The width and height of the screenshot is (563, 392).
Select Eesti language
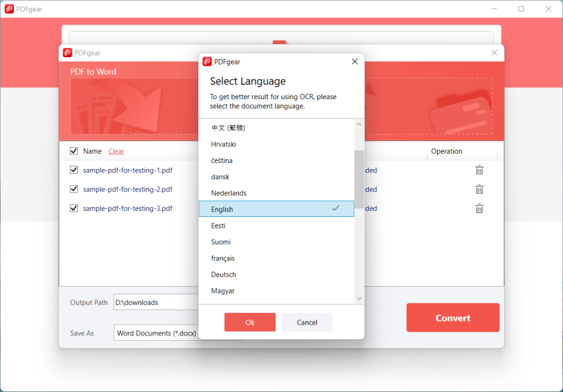coord(276,226)
